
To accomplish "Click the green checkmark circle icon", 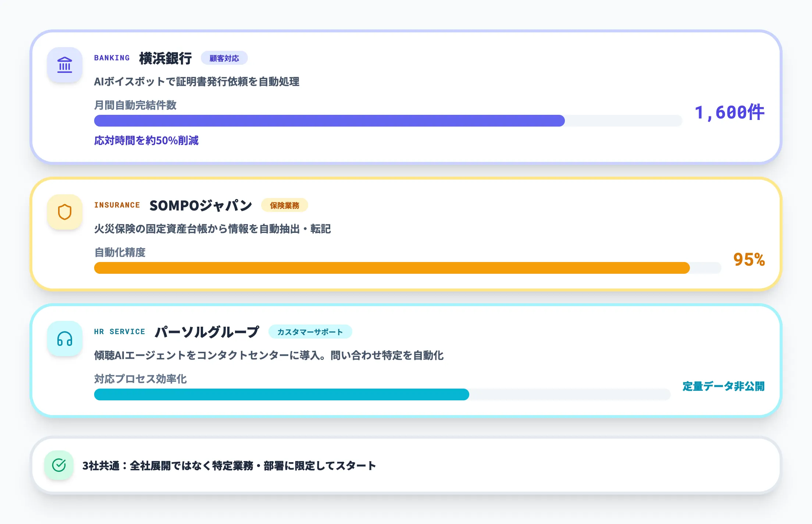I will [59, 465].
